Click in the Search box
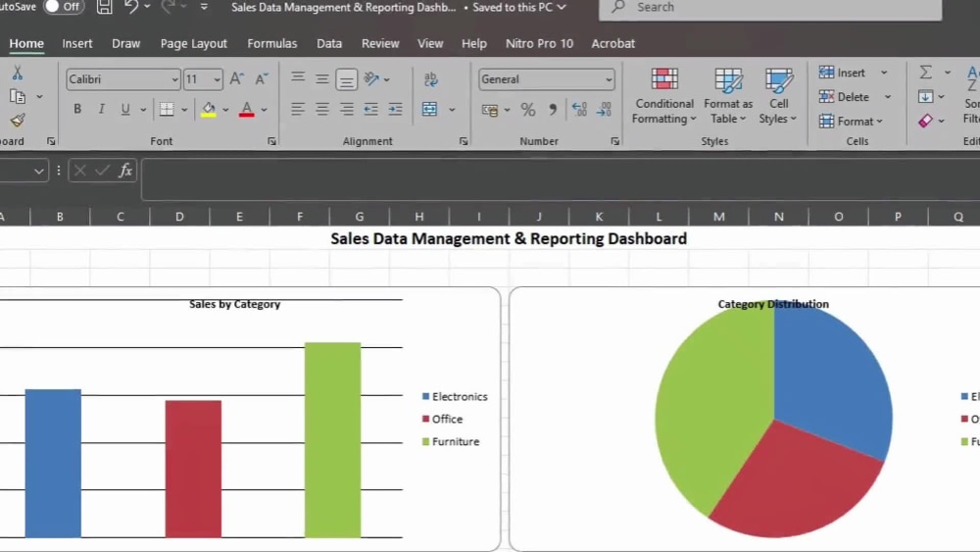Screen dimensions: 980x552 [770, 8]
